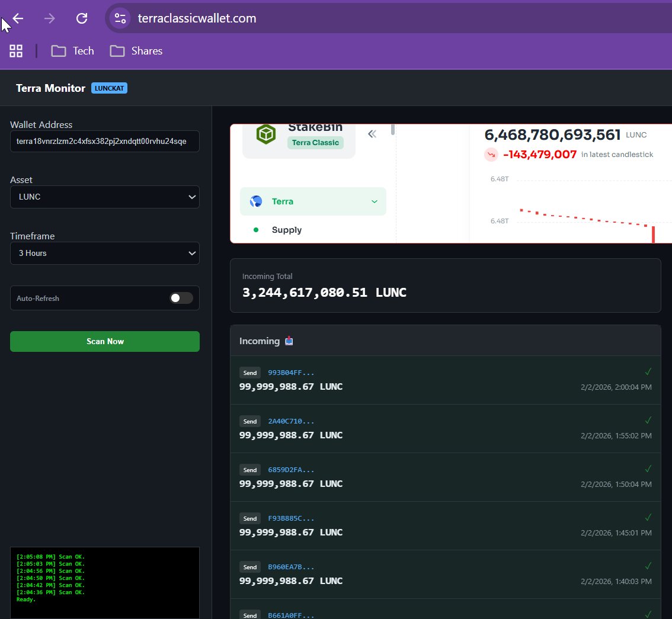Open the Timeframe dropdown showing 3 Hours
This screenshot has height=619, width=672.
click(104, 253)
